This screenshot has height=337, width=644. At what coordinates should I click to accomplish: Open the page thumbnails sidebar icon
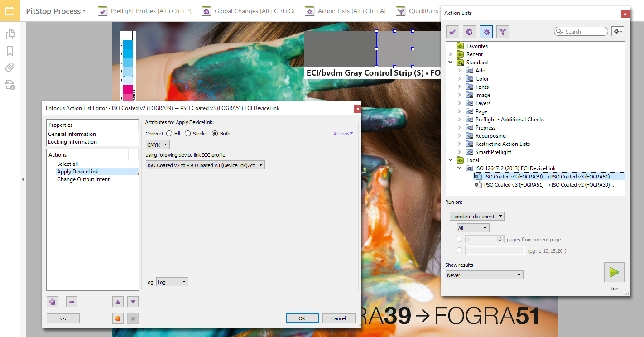(x=10, y=34)
